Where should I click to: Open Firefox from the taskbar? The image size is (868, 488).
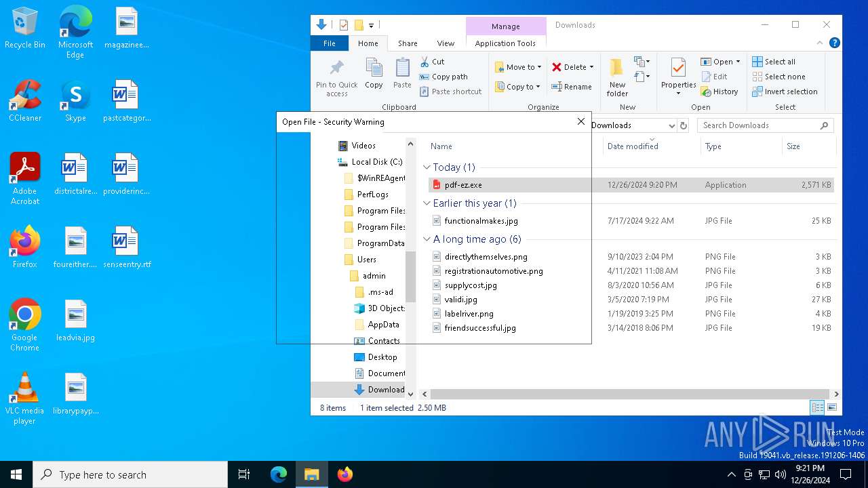pos(345,474)
